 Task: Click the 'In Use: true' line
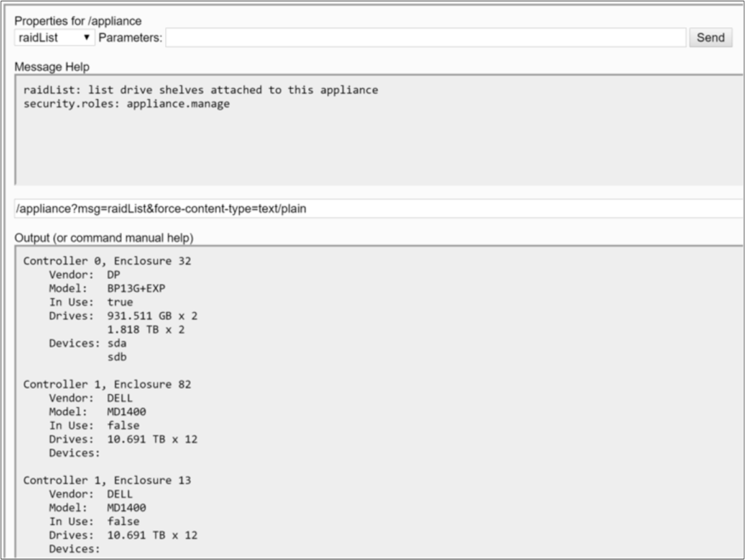[91, 302]
